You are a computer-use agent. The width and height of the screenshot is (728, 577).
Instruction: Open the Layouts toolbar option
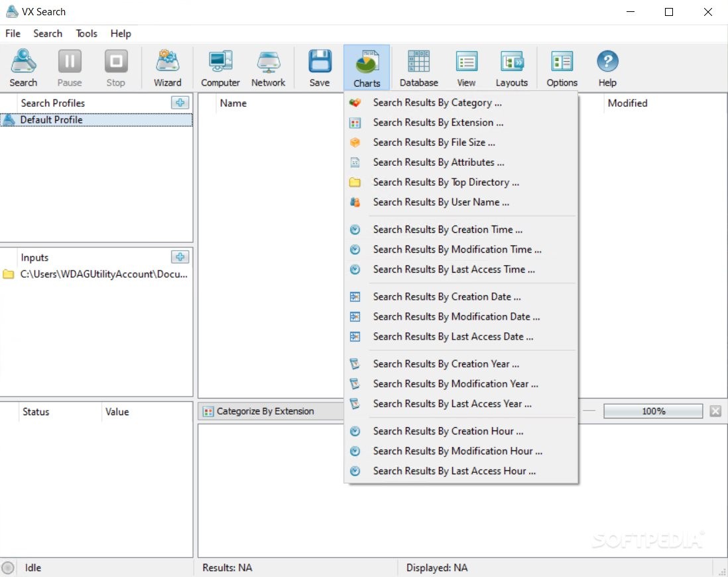point(512,68)
